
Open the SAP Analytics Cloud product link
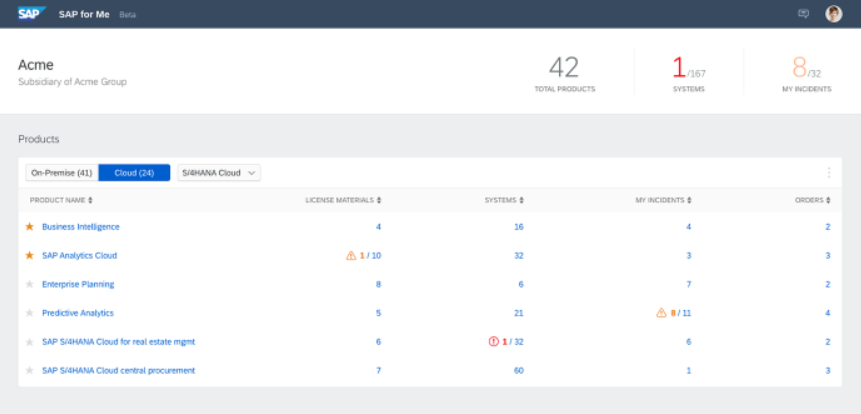coord(79,256)
